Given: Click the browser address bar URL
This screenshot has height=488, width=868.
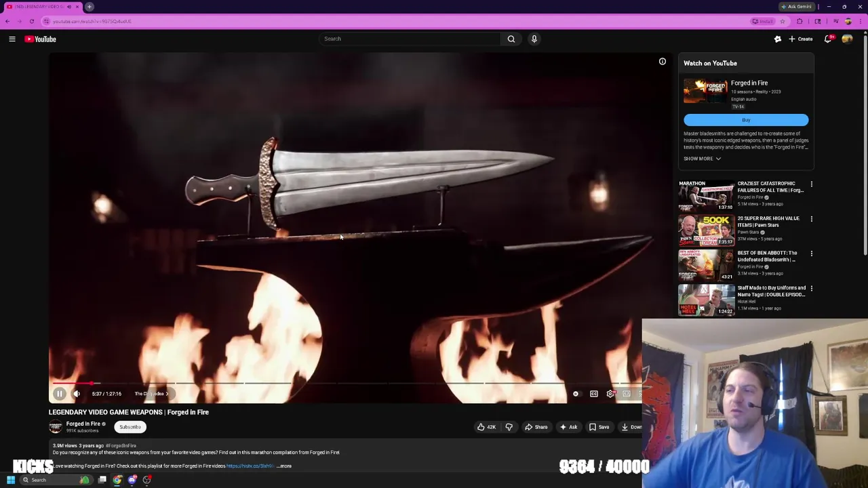Looking at the screenshot, I should coord(92,22).
